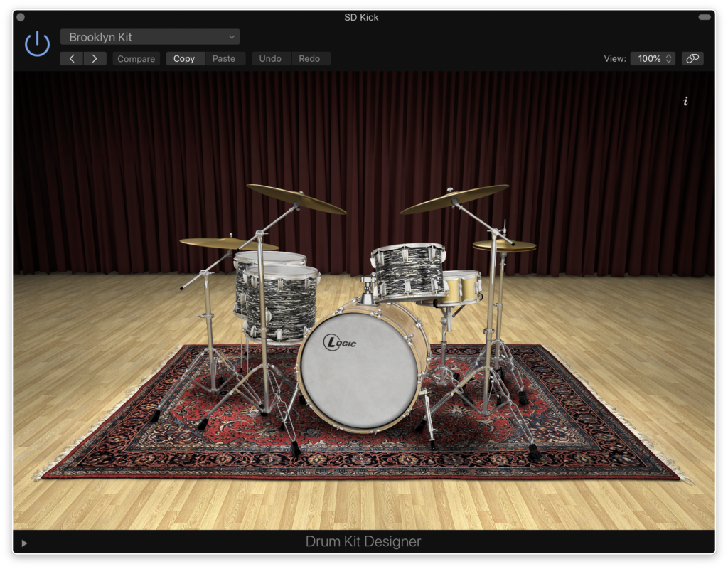Click the Compare button
Viewport: 728px width, 569px height.
click(x=136, y=59)
